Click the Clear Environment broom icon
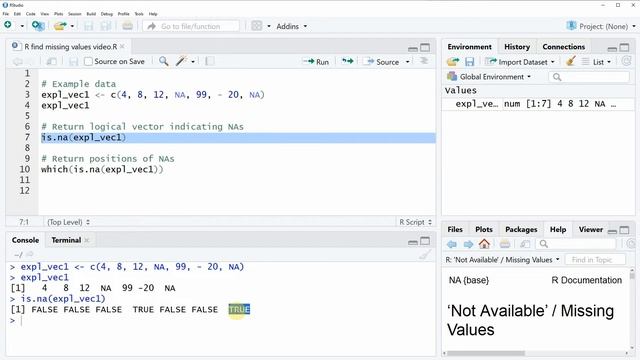The width and height of the screenshot is (640, 360). coord(571,61)
